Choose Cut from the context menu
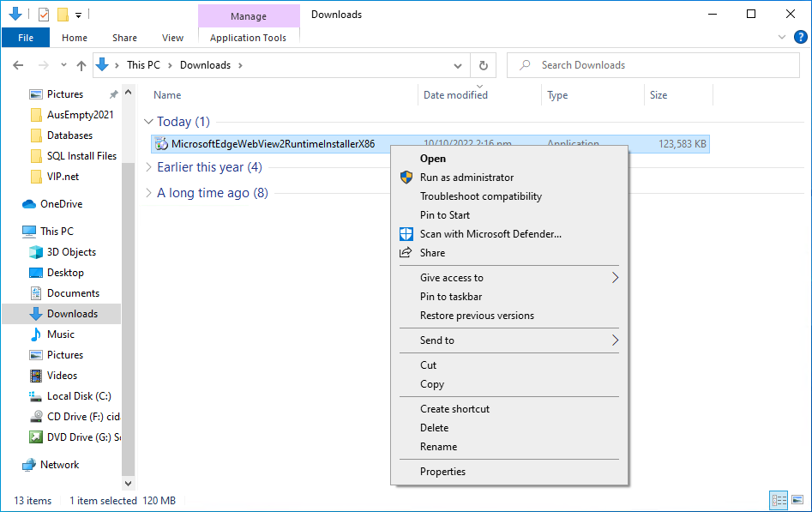This screenshot has height=512, width=812. click(509, 365)
